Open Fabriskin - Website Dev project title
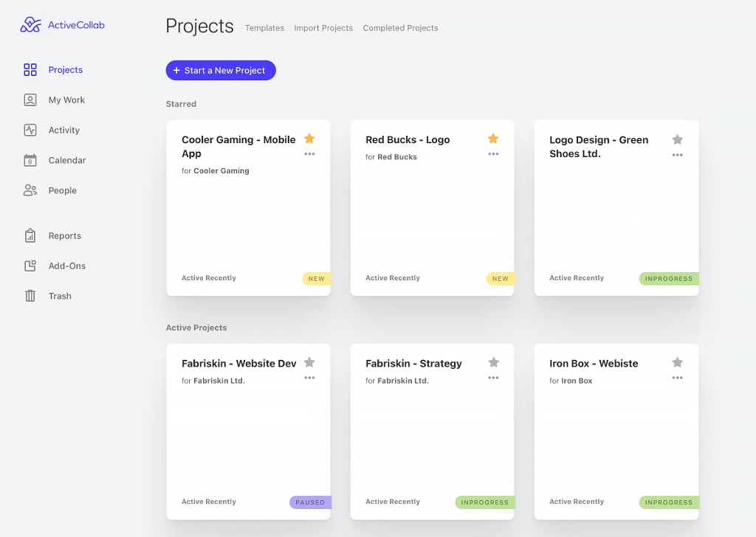Image resolution: width=756 pixels, height=537 pixels. click(x=238, y=363)
